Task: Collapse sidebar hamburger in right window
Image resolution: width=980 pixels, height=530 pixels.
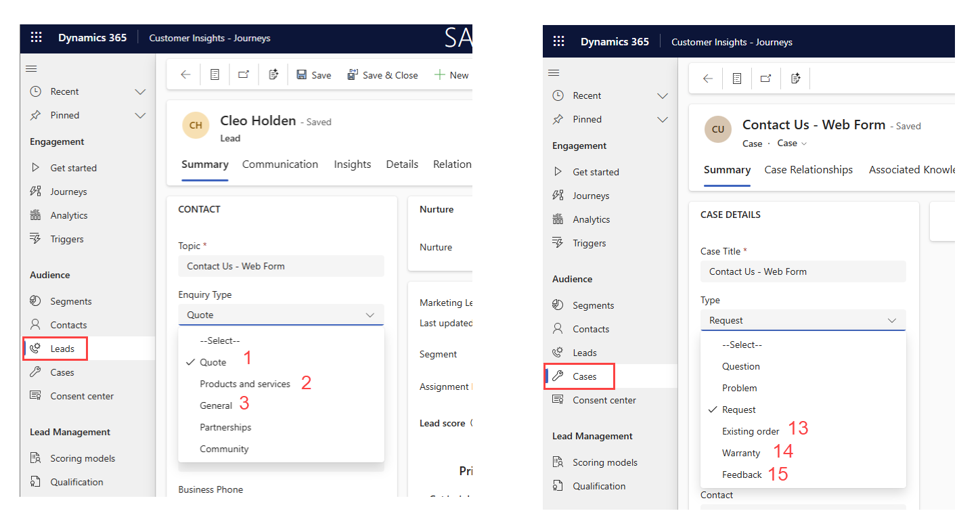Action: [x=554, y=73]
